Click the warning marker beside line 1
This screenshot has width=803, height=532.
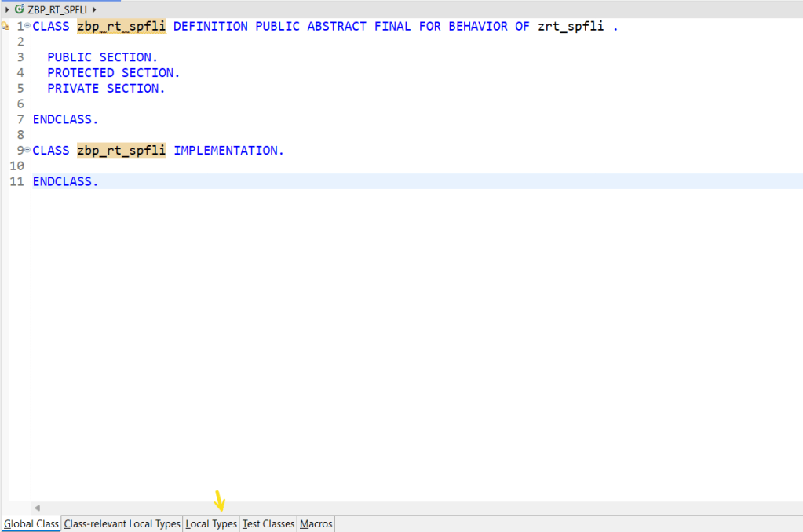coord(5,26)
